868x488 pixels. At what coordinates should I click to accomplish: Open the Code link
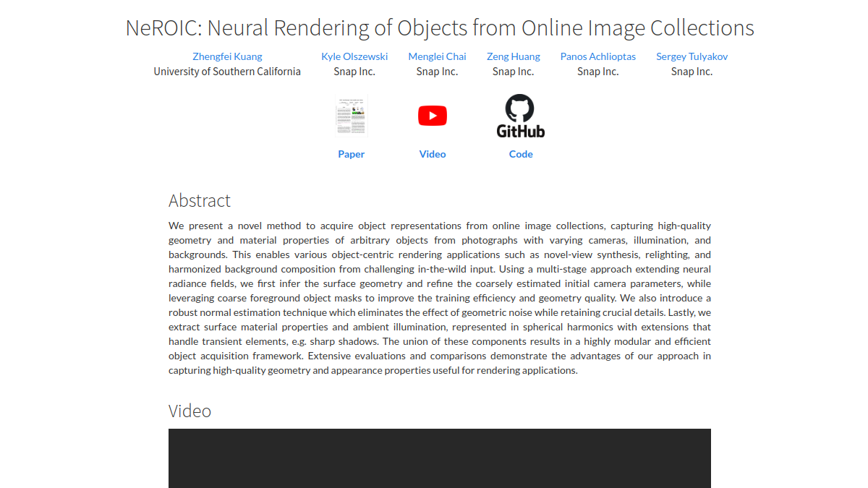click(x=521, y=154)
